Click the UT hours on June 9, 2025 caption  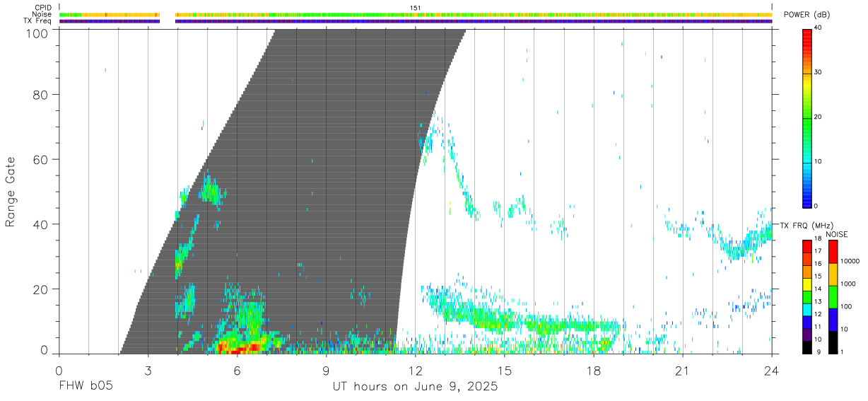[416, 387]
